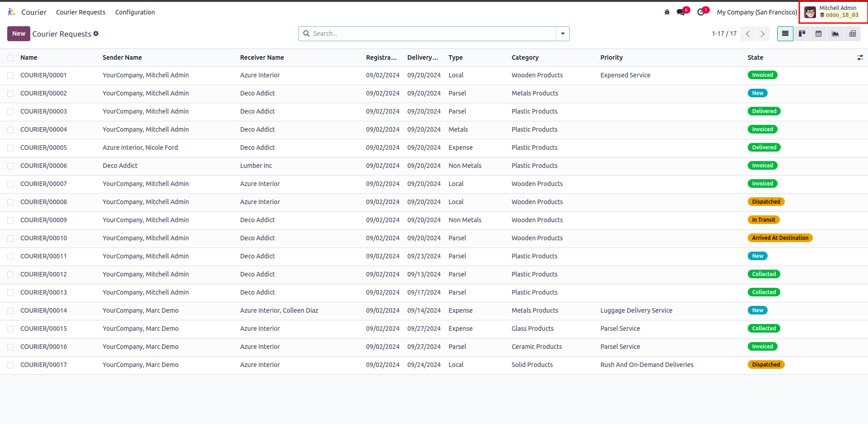
Task: Click Invoiced badge for COURIER/00001
Action: click(x=762, y=75)
